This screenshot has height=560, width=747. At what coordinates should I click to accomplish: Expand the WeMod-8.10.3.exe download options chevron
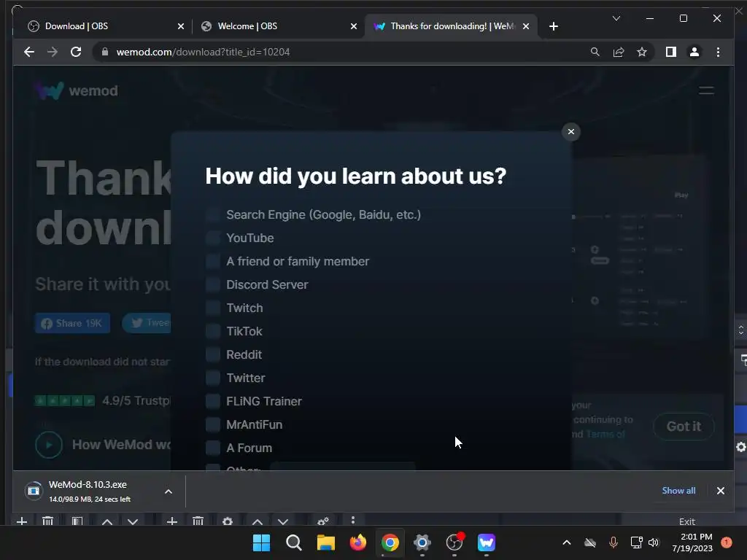click(169, 491)
